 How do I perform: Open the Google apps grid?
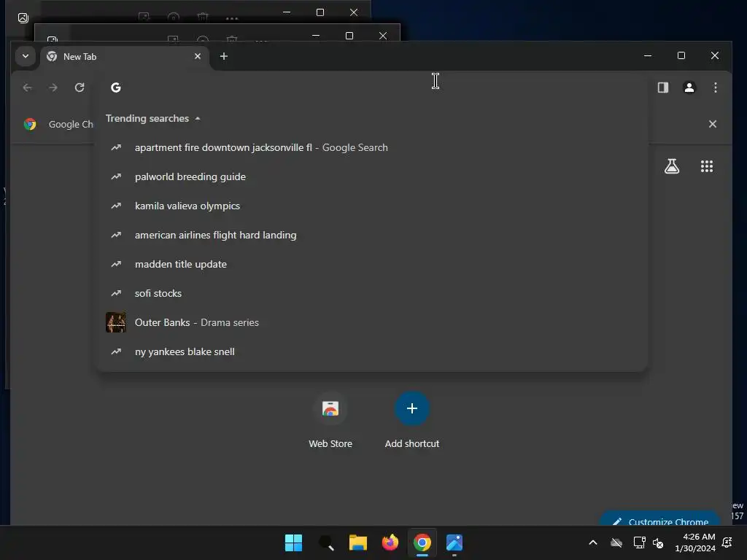706,166
